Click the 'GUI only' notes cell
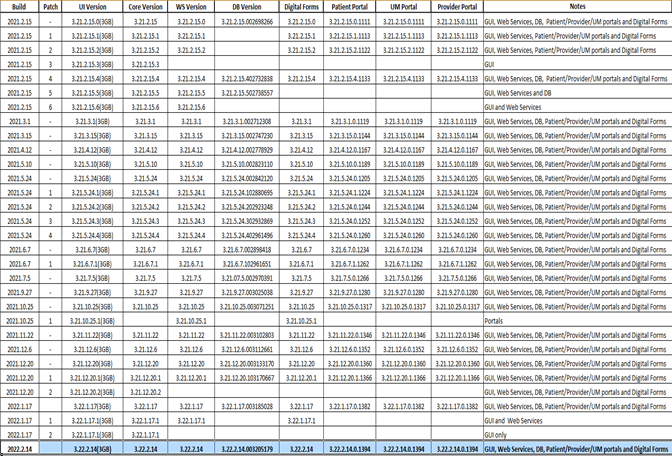Image resolution: width=672 pixels, height=456 pixels. pyautogui.click(x=497, y=437)
